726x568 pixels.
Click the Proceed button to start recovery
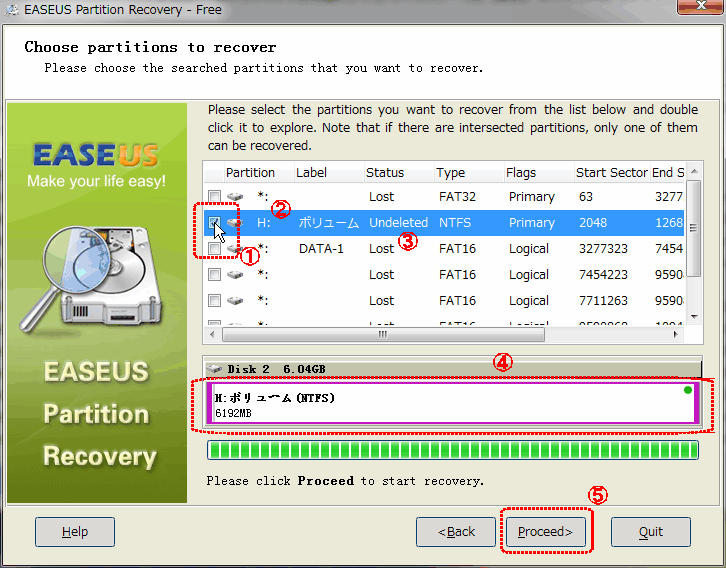tap(545, 531)
